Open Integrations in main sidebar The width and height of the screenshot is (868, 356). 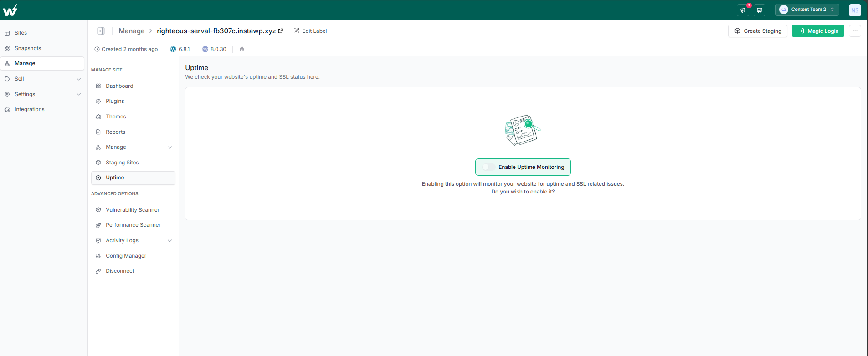coord(42,109)
